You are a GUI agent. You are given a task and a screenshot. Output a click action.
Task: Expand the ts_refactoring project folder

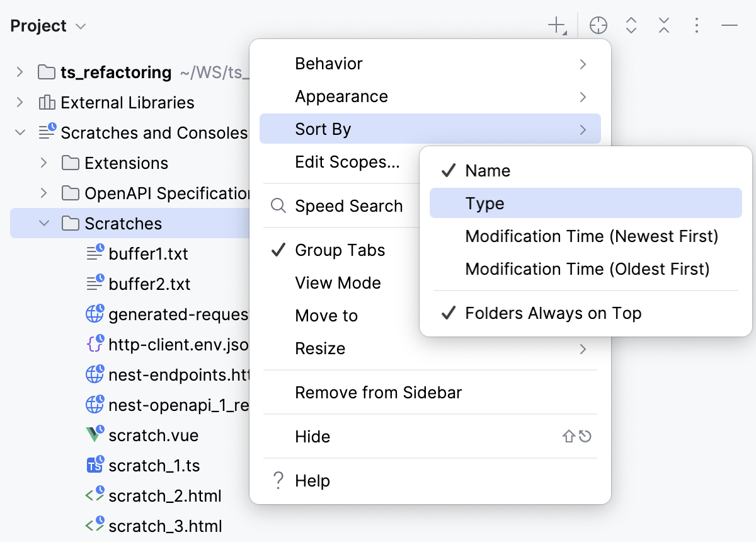point(20,72)
